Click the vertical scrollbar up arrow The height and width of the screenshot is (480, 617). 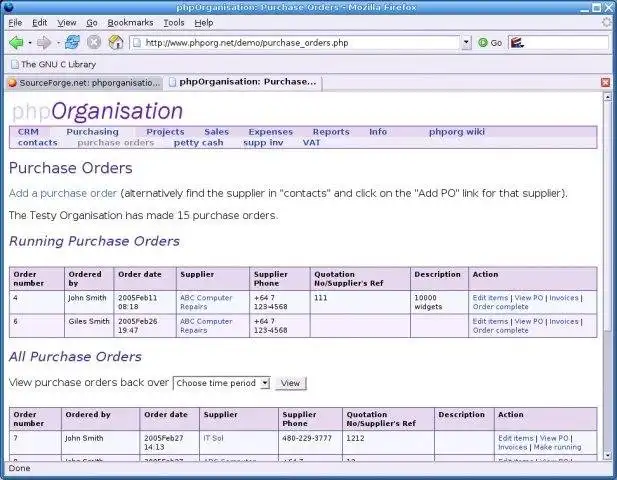pos(608,97)
